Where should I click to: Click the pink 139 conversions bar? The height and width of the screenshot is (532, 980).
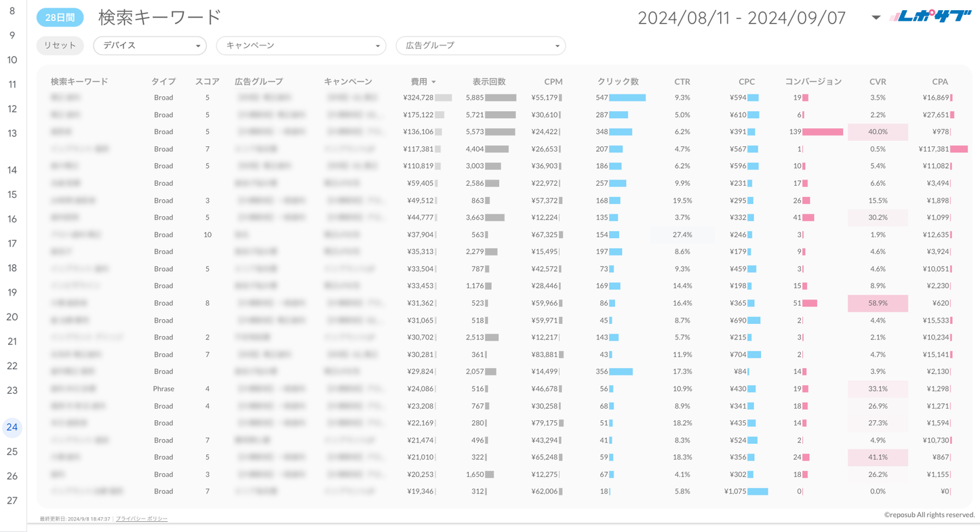pyautogui.click(x=823, y=131)
